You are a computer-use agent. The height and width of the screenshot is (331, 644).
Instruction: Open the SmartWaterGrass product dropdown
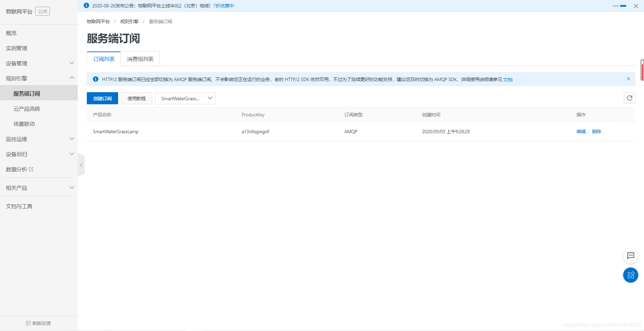click(185, 98)
